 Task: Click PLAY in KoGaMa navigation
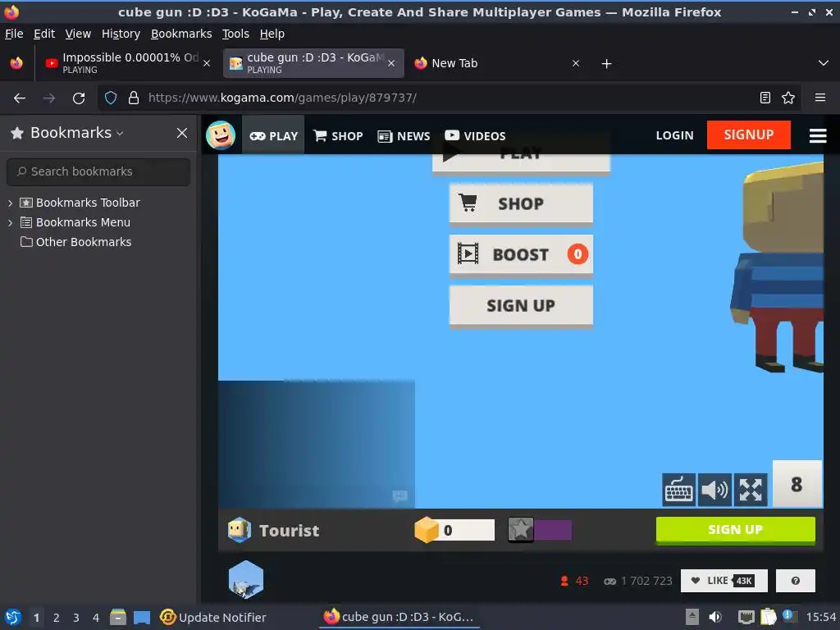[x=273, y=135]
